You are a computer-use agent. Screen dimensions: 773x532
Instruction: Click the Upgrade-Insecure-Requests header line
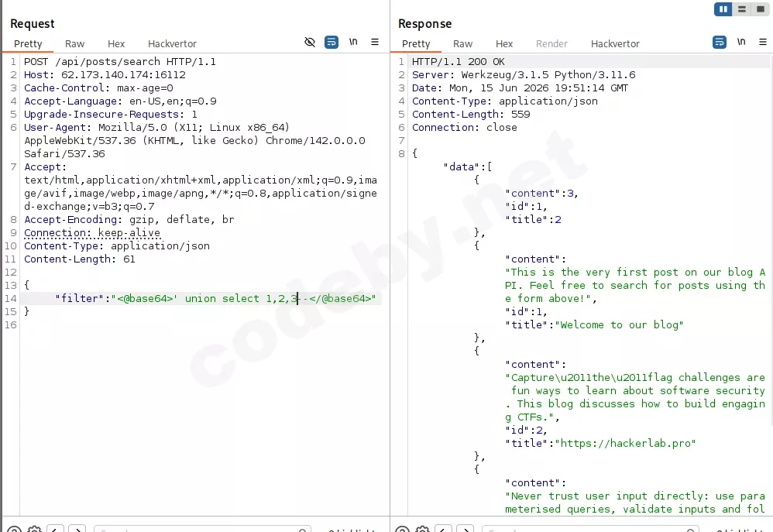[x=111, y=115]
